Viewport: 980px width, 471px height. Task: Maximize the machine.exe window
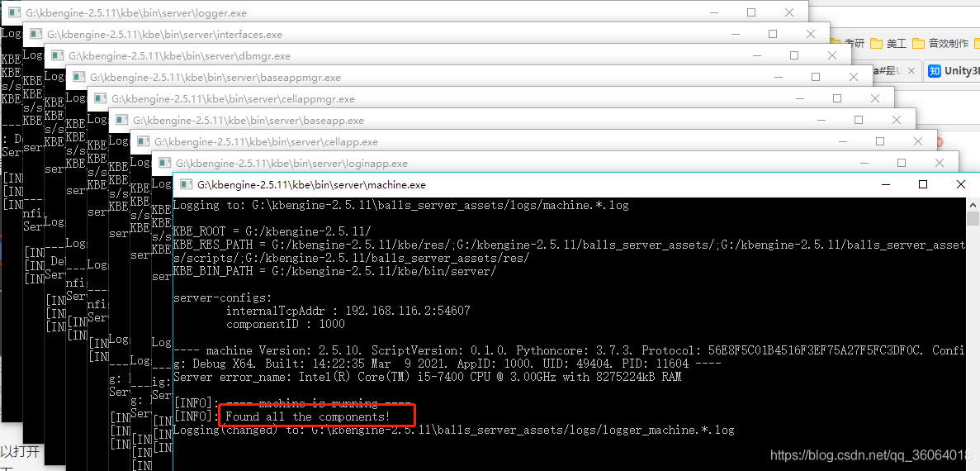point(922,184)
